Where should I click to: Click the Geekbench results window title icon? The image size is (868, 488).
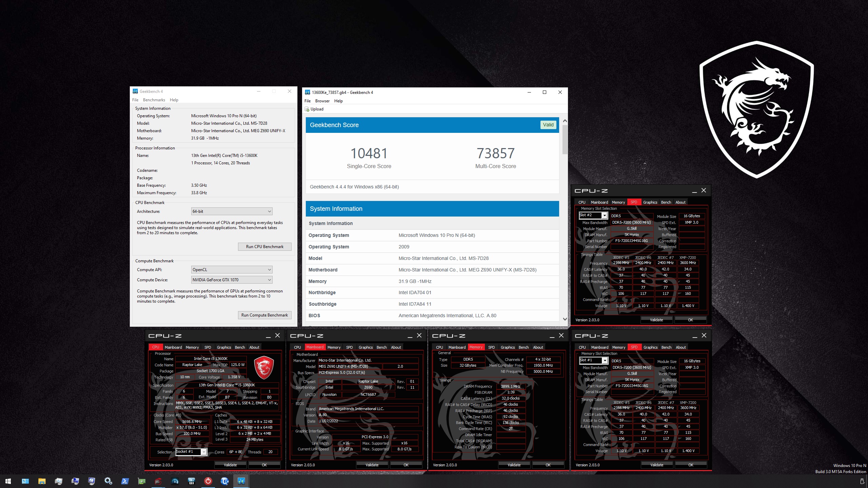(x=308, y=92)
